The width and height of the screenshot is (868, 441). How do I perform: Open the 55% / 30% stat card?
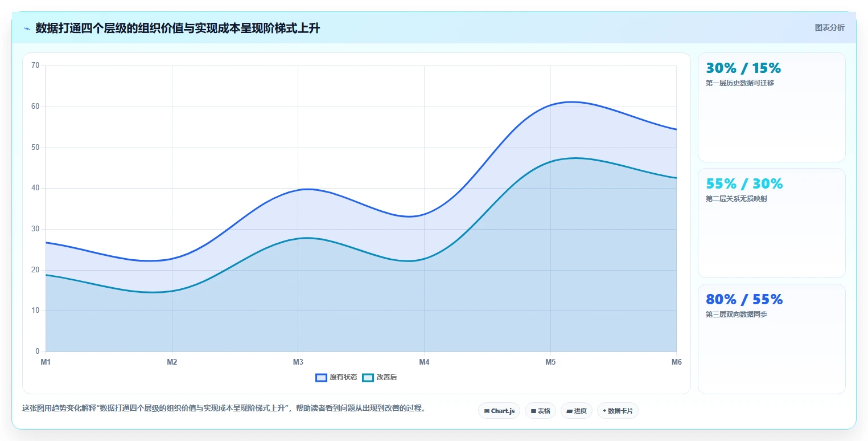coord(772,223)
